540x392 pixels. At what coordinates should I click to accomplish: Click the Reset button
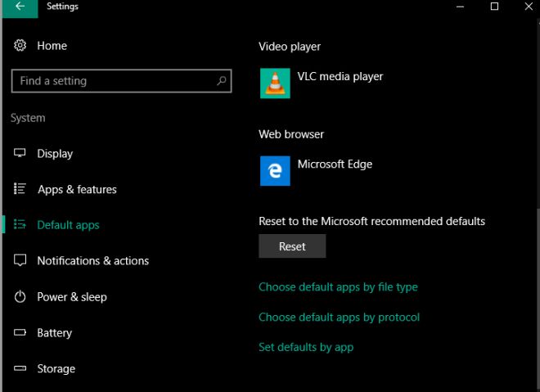[x=292, y=246]
